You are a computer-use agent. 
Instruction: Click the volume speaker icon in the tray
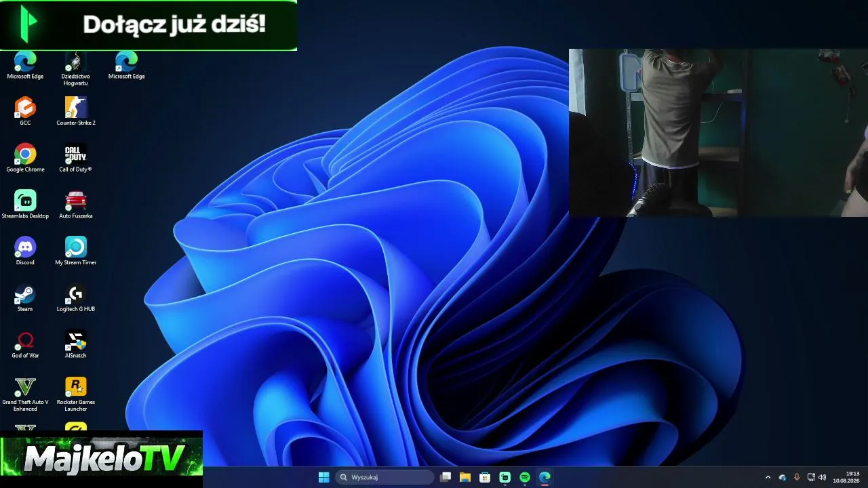coord(823,477)
